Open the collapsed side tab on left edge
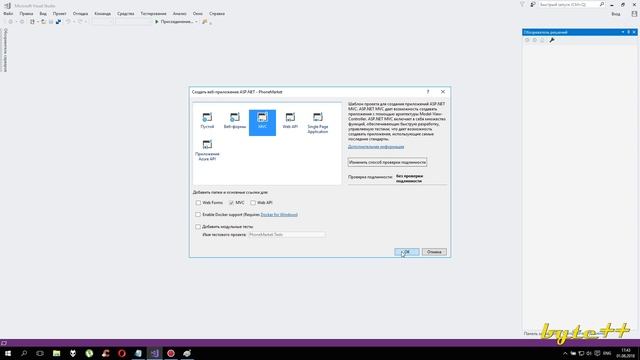 [5, 50]
